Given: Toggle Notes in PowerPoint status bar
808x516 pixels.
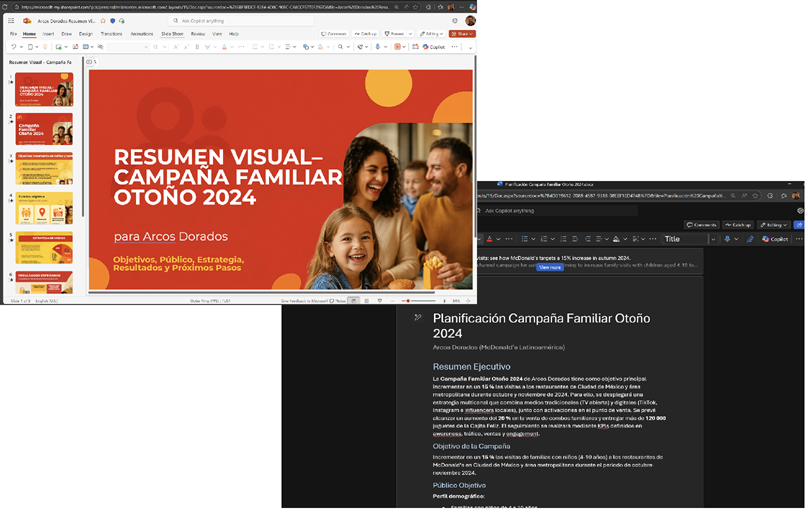Looking at the screenshot, I should click(x=338, y=301).
